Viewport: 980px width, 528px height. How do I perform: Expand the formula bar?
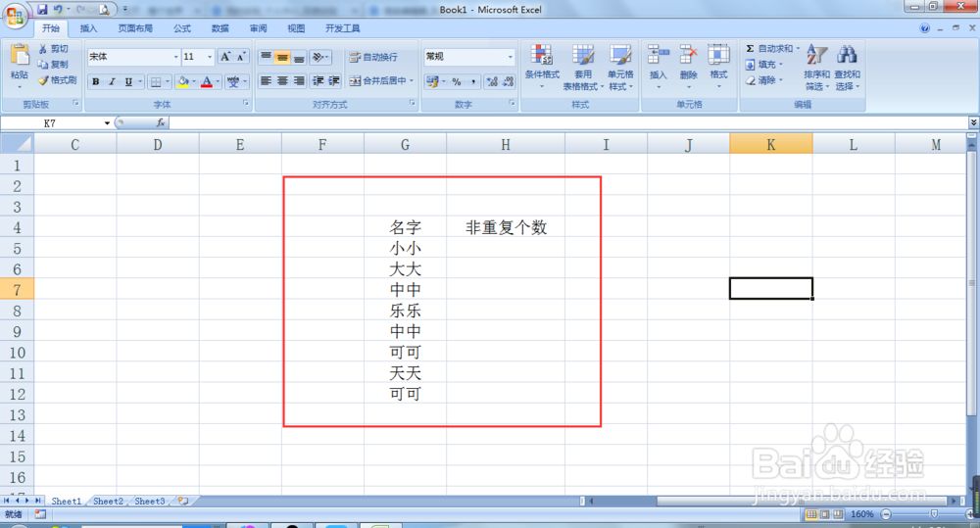973,122
